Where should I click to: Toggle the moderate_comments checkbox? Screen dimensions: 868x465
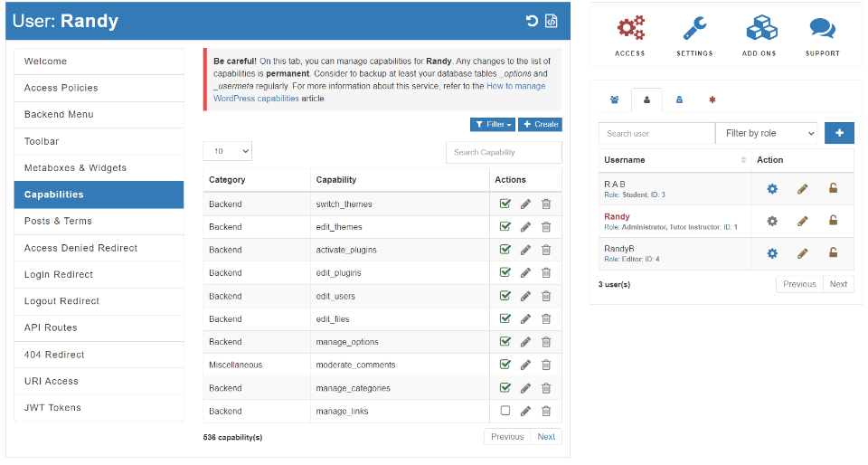pos(505,365)
